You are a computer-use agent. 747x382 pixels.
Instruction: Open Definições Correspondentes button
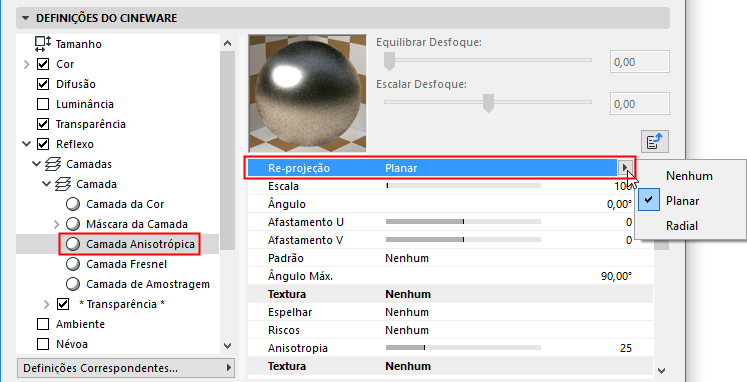[126, 368]
